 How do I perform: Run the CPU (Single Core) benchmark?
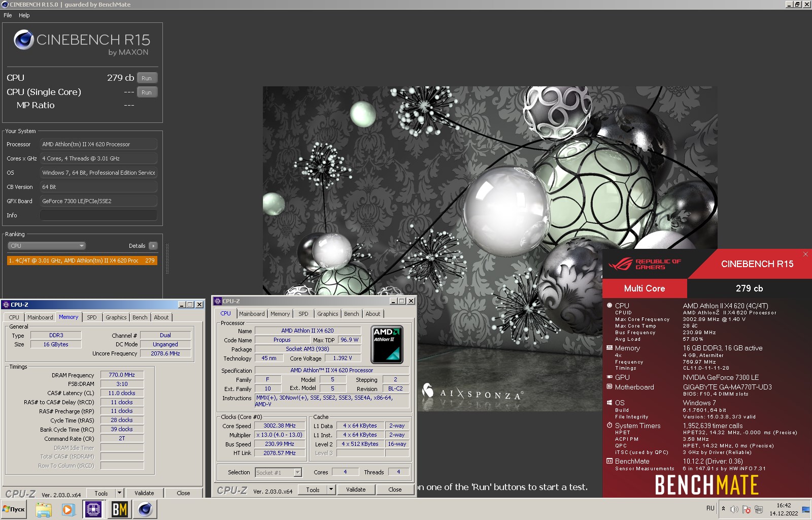(x=147, y=92)
